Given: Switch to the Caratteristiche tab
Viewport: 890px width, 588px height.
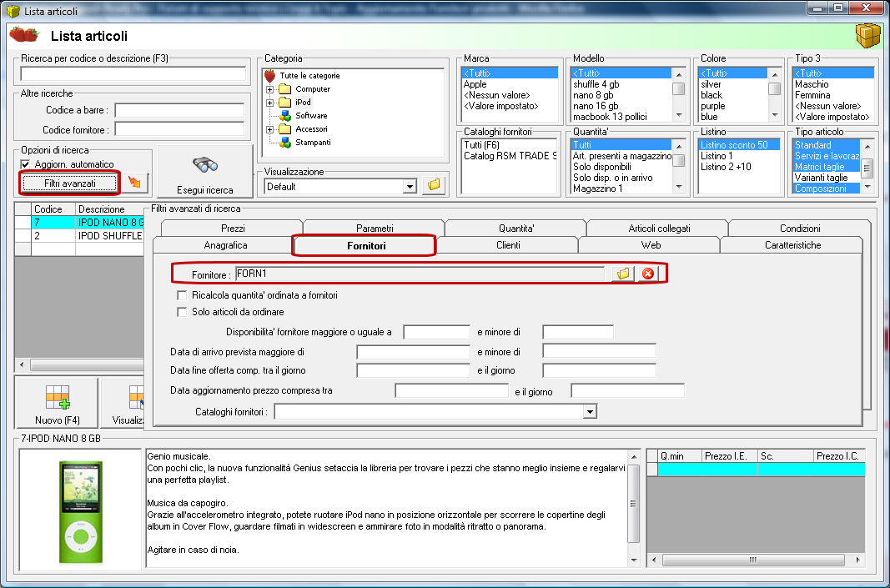Looking at the screenshot, I should 792,245.
